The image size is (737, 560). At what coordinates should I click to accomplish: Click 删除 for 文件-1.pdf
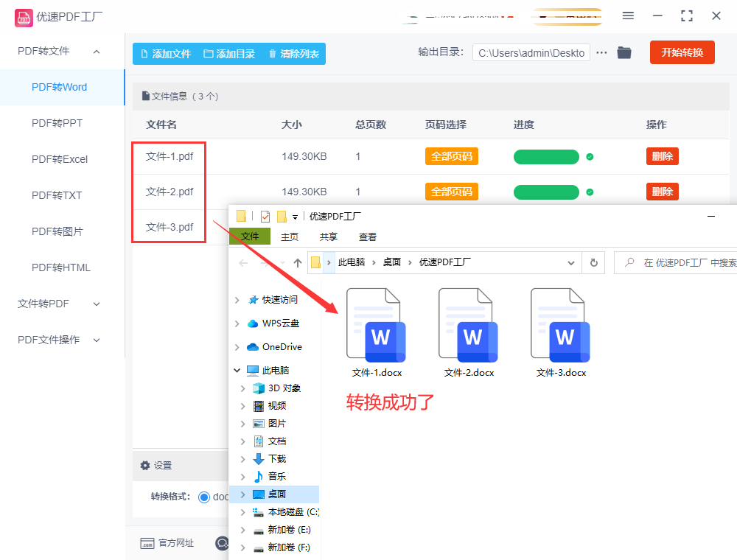[x=662, y=156]
